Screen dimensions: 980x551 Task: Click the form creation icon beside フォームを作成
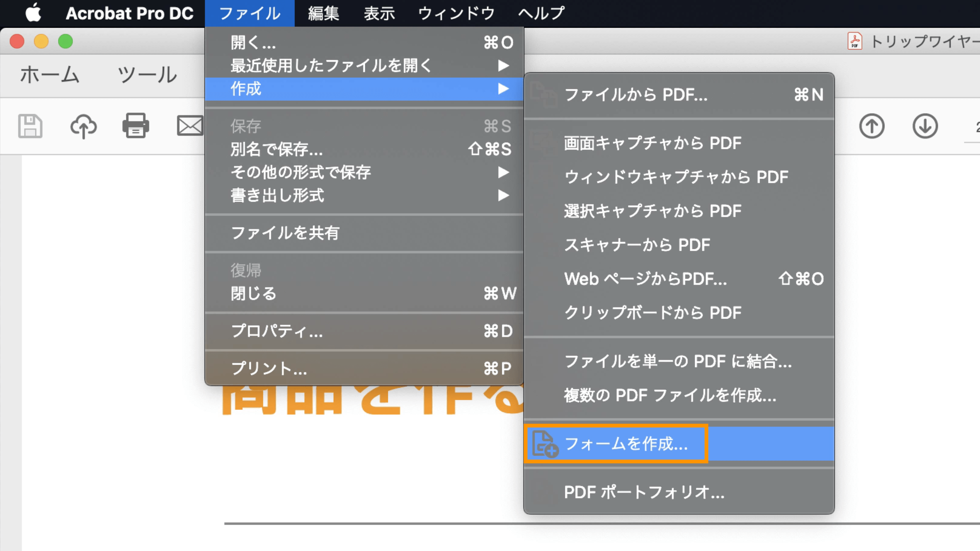pyautogui.click(x=545, y=444)
